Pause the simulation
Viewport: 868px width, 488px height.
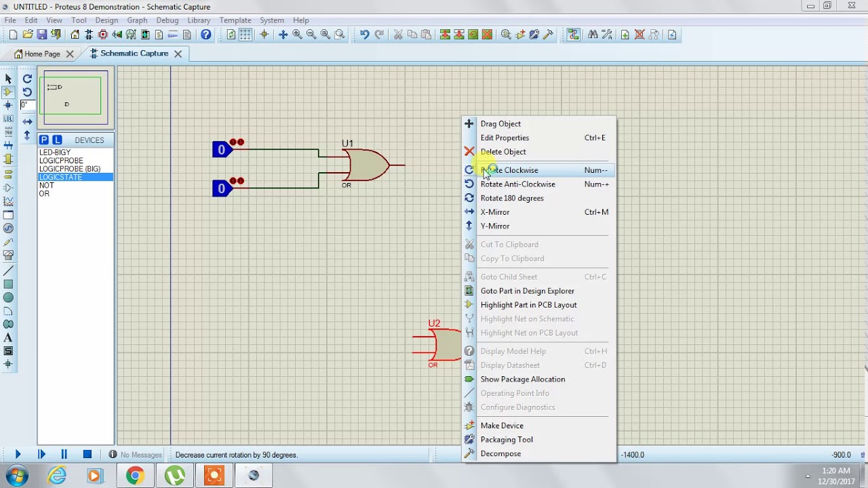(x=64, y=454)
